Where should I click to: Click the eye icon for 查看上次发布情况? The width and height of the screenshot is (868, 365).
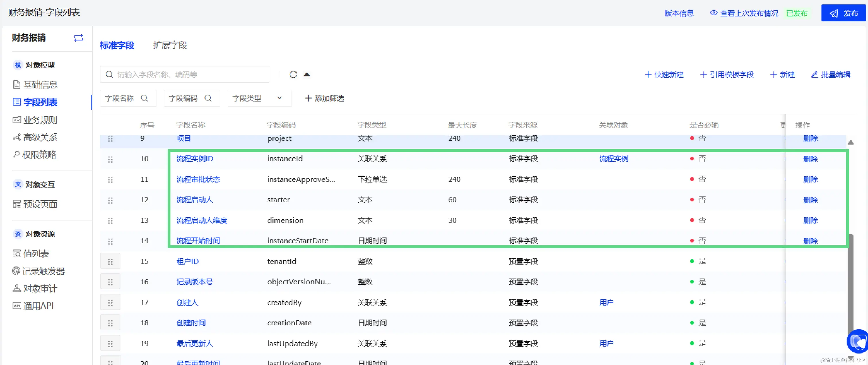click(713, 13)
